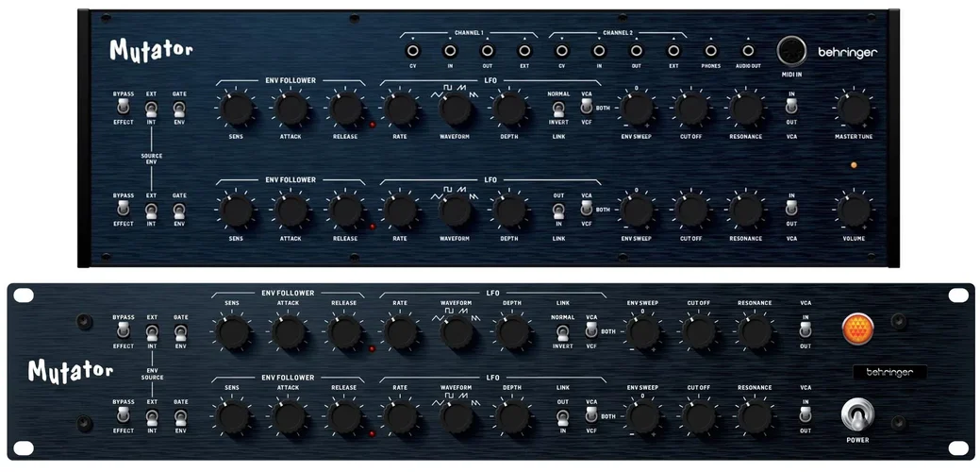This screenshot has height=472, width=980.
Task: Toggle upper-row VCA IN/OUT switch on rack unit
Action: pos(805,330)
